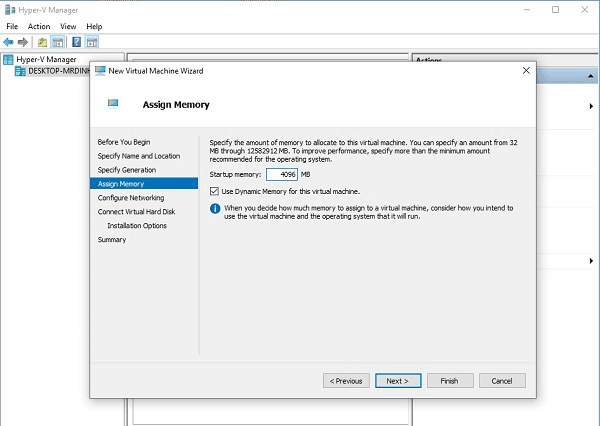Image resolution: width=600 pixels, height=426 pixels.
Task: Close the New Virtual Machine Wizard dialog
Action: [x=526, y=70]
